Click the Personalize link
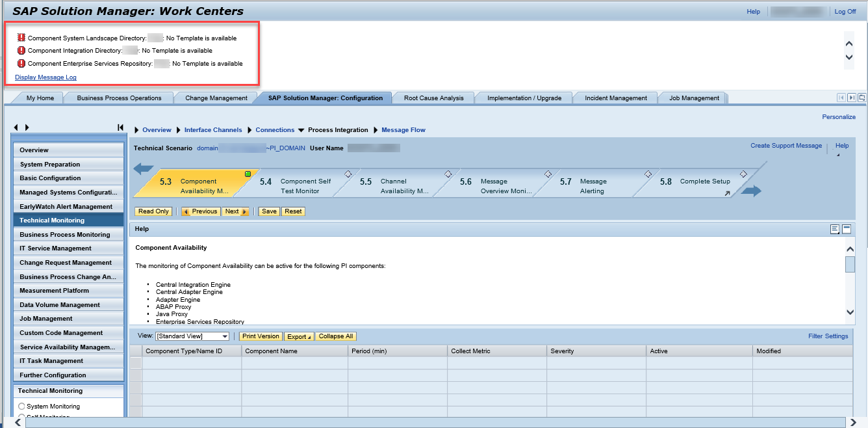The width and height of the screenshot is (868, 428). [839, 117]
